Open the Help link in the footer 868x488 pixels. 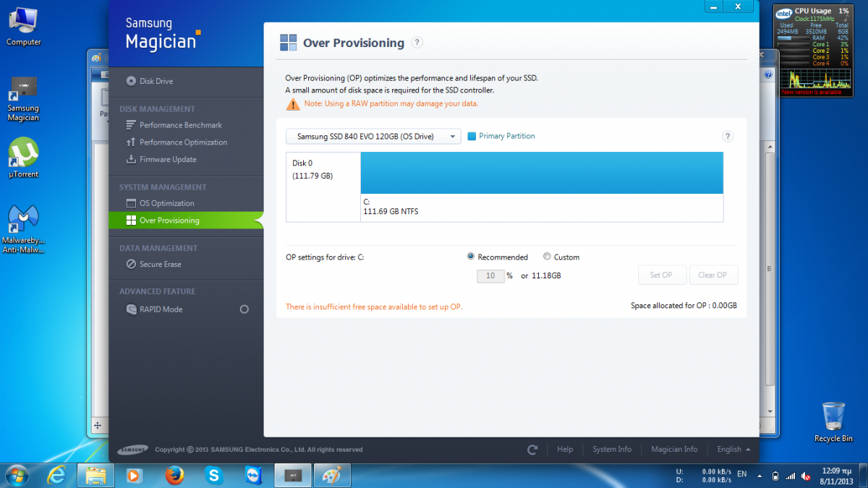565,449
